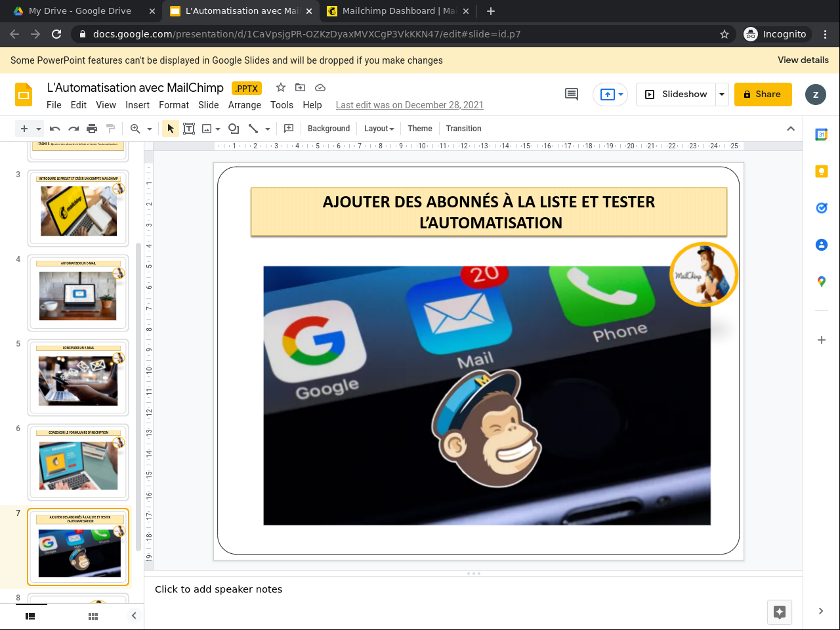
Task: Click the View details link
Action: pos(803,60)
